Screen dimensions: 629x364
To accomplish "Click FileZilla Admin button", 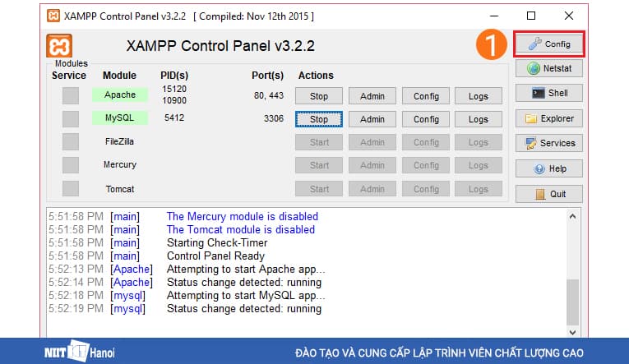I will tap(372, 142).
